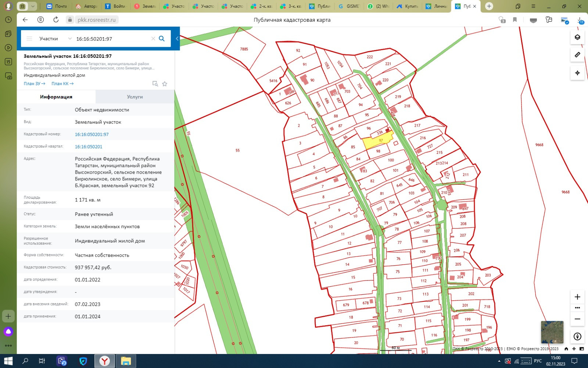Click the locate-me crosshair button
Image resolution: width=588 pixels, height=368 pixels.
tap(577, 73)
